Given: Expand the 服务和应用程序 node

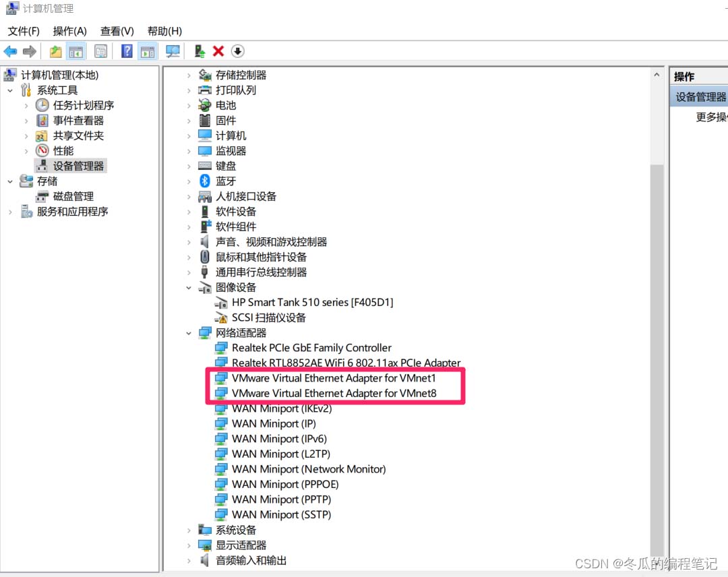Looking at the screenshot, I should click(x=10, y=212).
